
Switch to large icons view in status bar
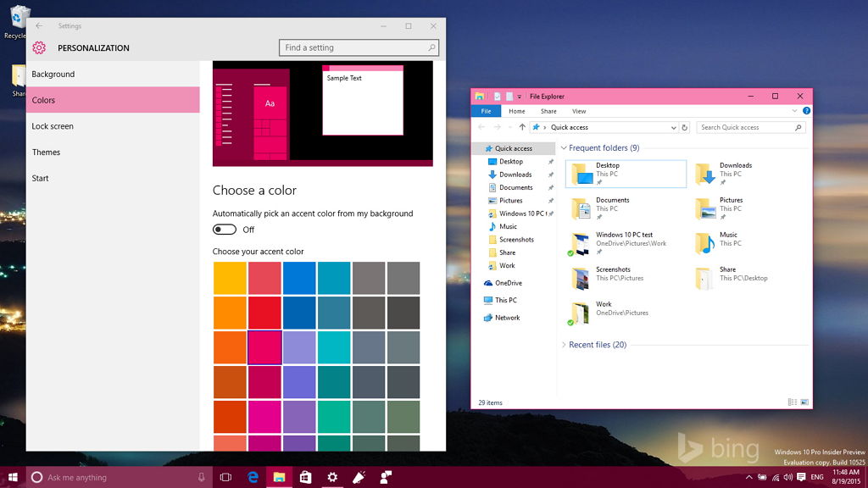(x=804, y=402)
